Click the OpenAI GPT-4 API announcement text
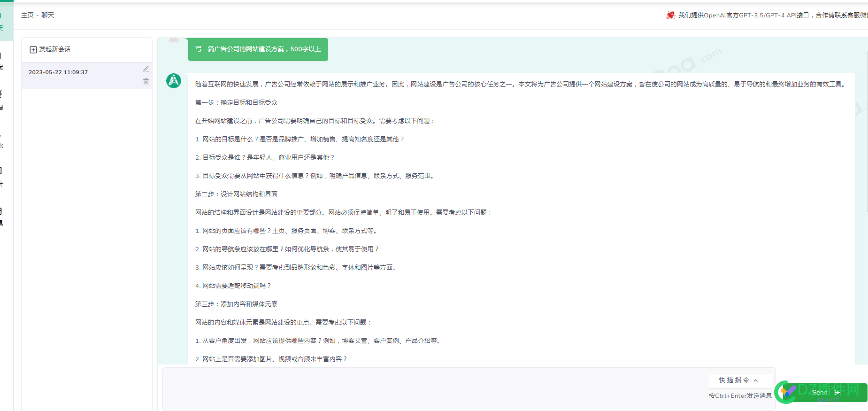 click(x=773, y=15)
